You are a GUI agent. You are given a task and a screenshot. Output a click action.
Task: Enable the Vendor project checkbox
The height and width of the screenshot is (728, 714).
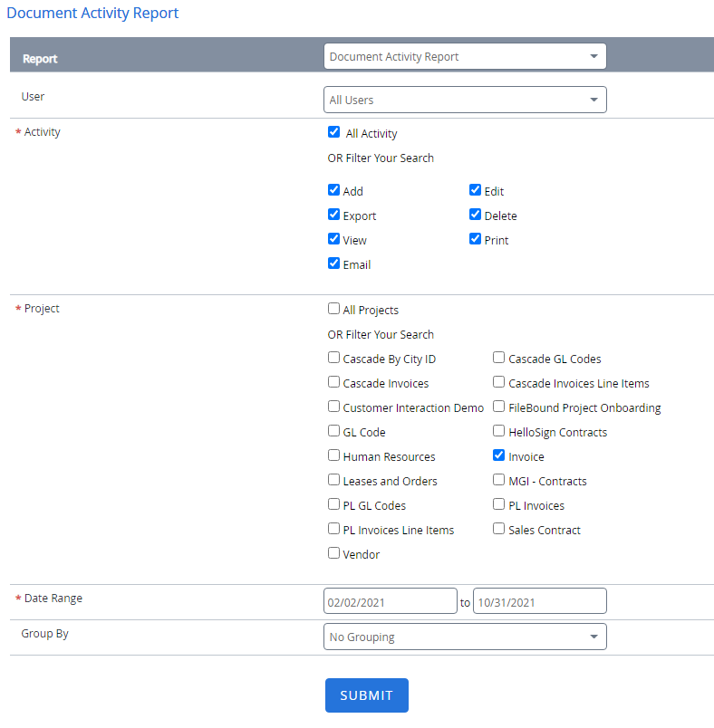pos(334,553)
